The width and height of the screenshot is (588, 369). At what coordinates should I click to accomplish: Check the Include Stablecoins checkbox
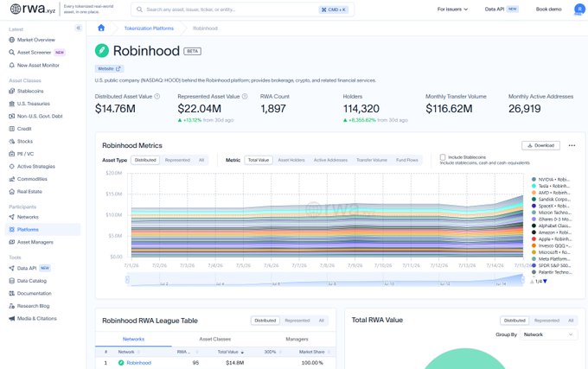point(443,157)
